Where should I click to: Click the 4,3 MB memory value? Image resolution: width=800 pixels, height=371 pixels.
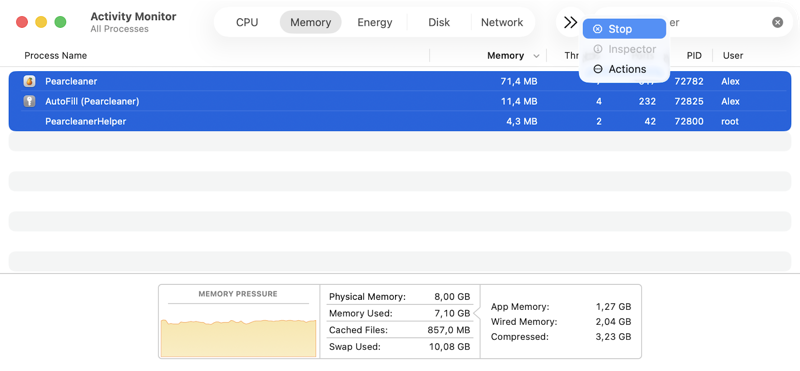pos(521,121)
